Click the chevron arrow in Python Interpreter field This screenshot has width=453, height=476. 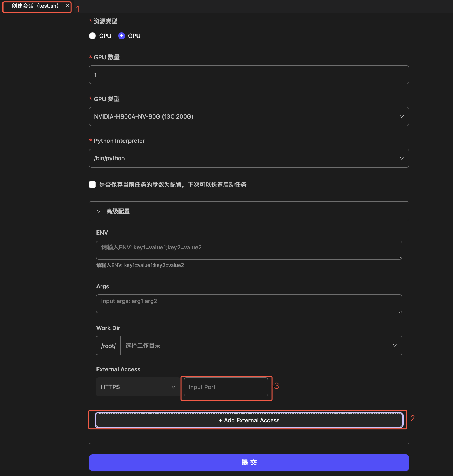coord(402,158)
